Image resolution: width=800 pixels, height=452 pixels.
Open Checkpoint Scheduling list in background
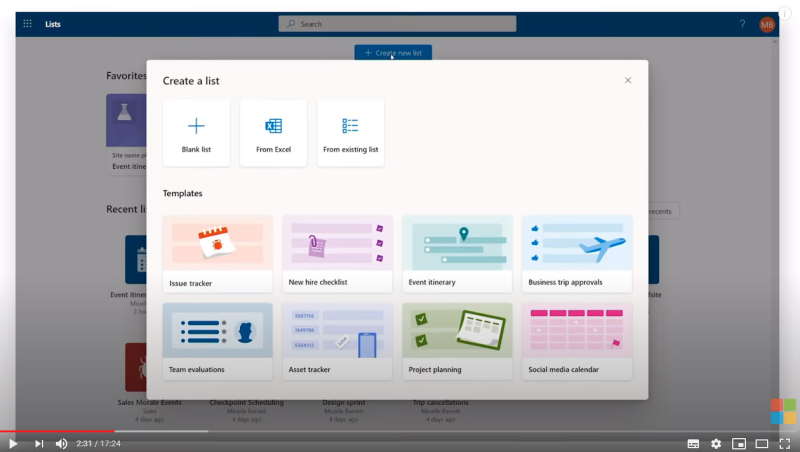click(x=246, y=402)
